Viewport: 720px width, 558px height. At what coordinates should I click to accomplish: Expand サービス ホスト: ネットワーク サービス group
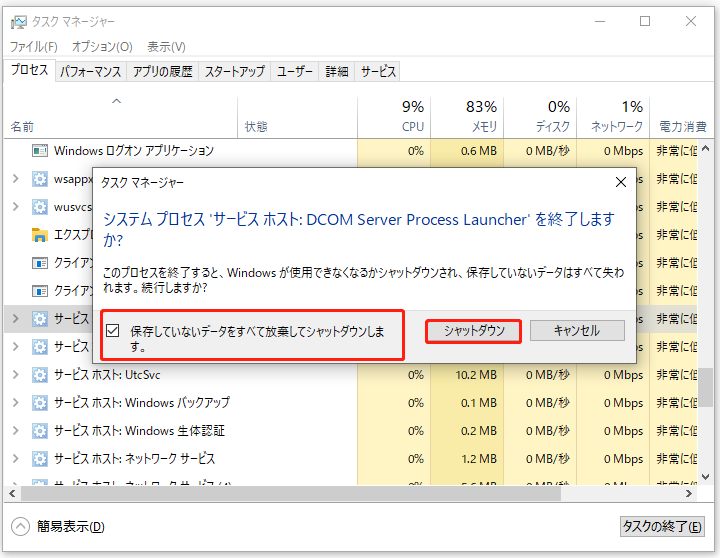[x=16, y=459]
